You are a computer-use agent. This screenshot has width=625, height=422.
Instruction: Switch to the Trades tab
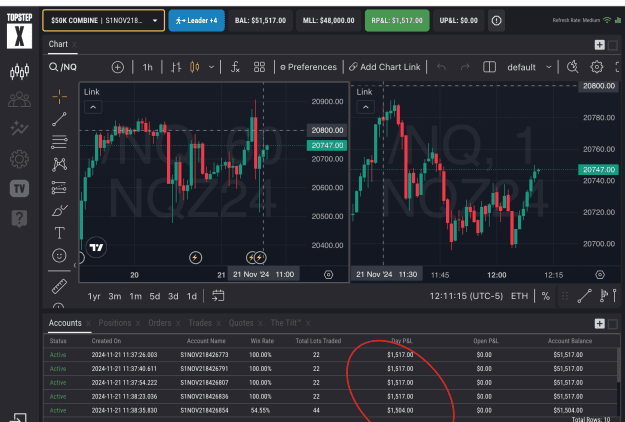pos(200,323)
